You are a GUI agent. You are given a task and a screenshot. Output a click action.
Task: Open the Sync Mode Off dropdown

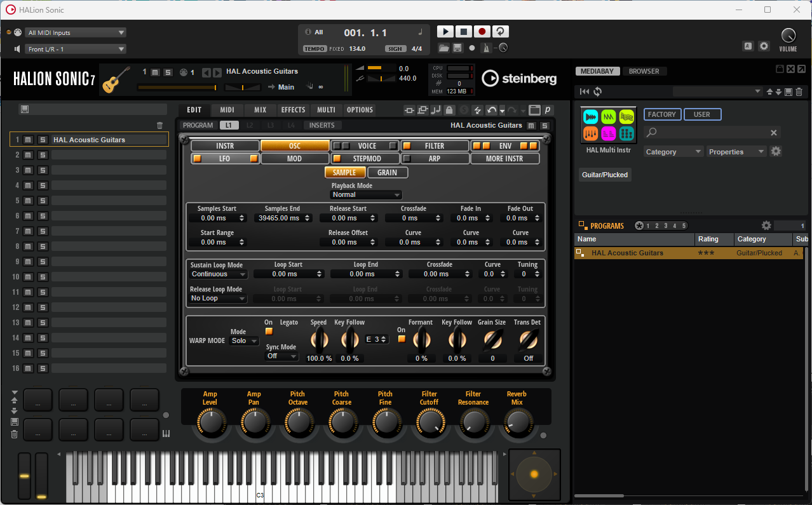coord(281,356)
